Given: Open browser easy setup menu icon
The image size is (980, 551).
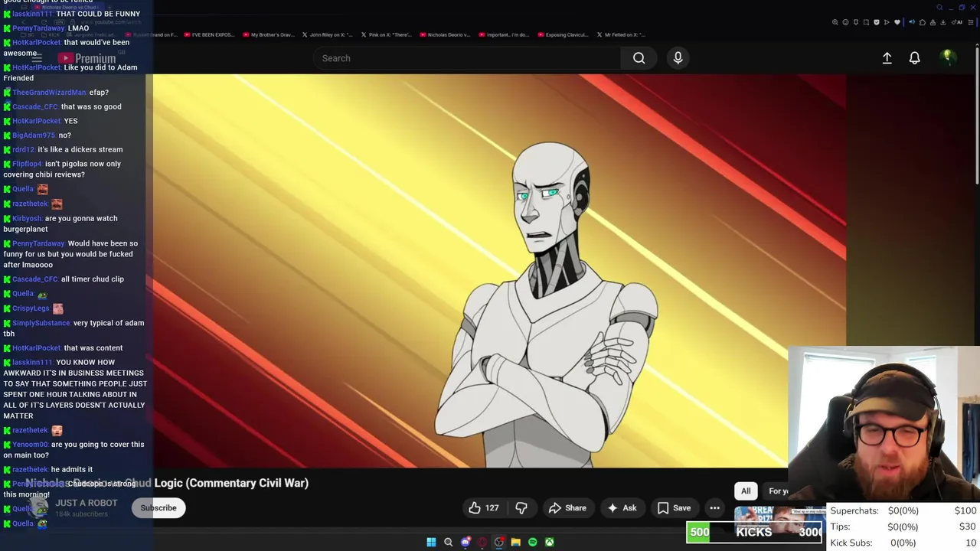Looking at the screenshot, I should click(971, 22).
